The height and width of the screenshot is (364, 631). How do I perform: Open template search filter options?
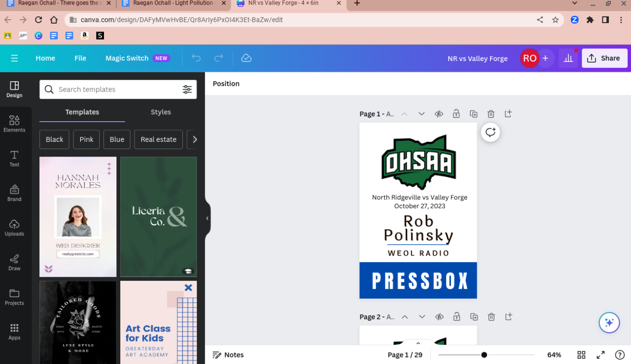pos(187,89)
